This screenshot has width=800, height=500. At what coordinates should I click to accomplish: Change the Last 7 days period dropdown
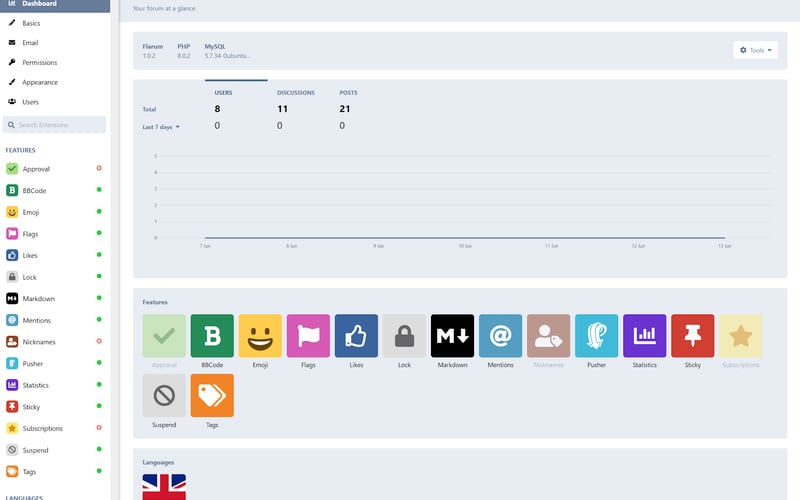[161, 127]
